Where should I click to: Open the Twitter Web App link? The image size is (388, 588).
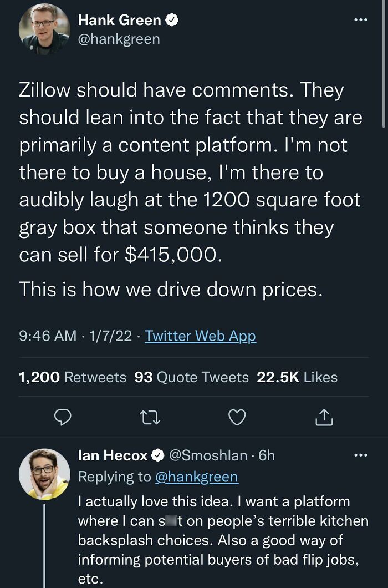(200, 336)
